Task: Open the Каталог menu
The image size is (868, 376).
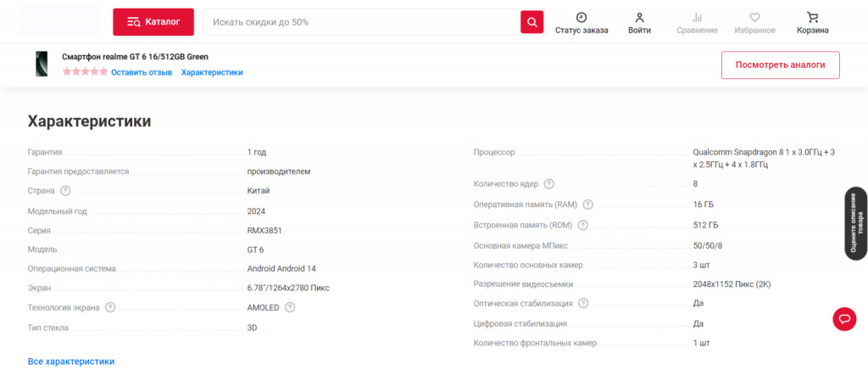Action: click(153, 22)
